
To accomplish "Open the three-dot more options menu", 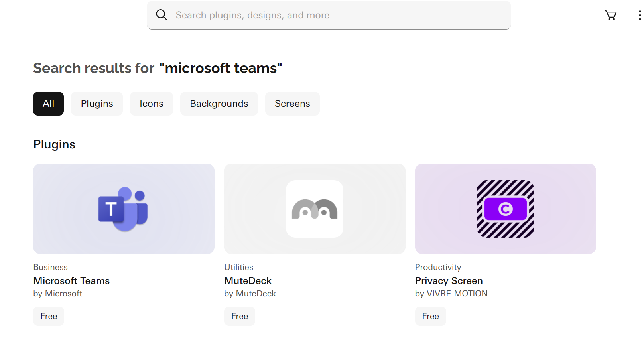I will pyautogui.click(x=640, y=15).
